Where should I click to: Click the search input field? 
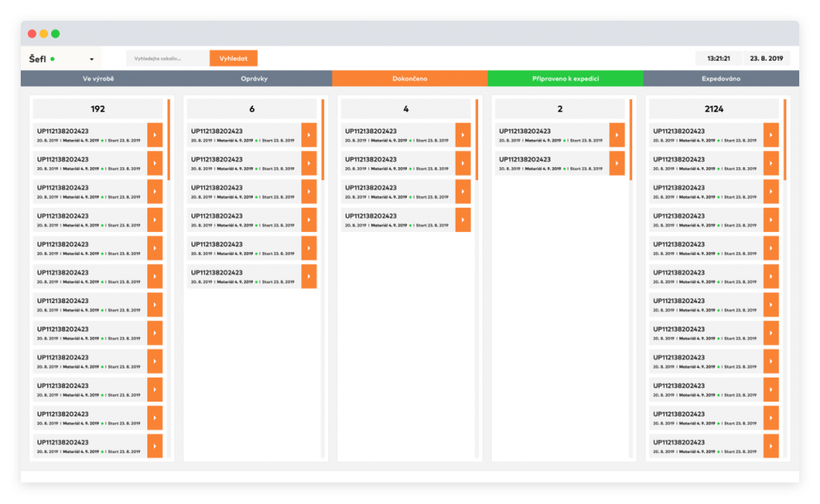click(167, 58)
